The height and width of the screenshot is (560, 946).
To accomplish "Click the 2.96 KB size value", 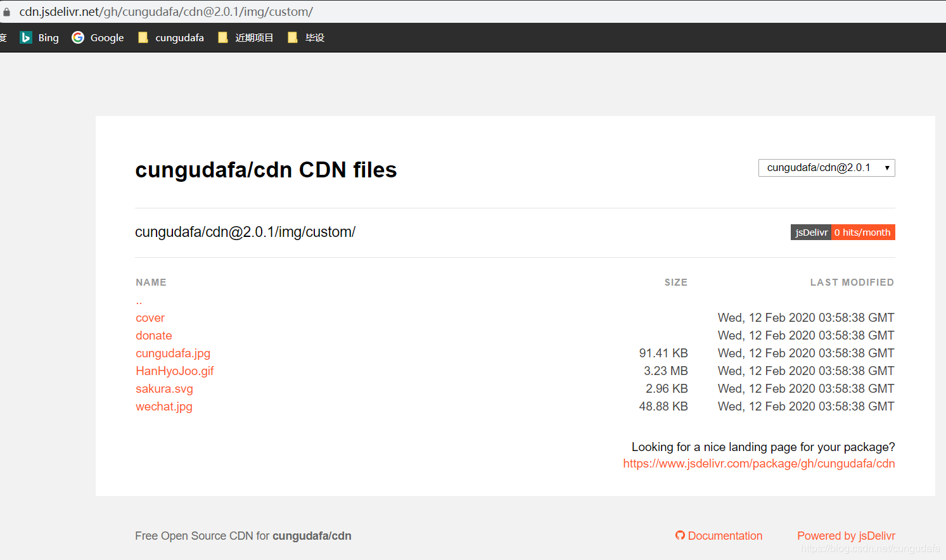I will pyautogui.click(x=667, y=389).
